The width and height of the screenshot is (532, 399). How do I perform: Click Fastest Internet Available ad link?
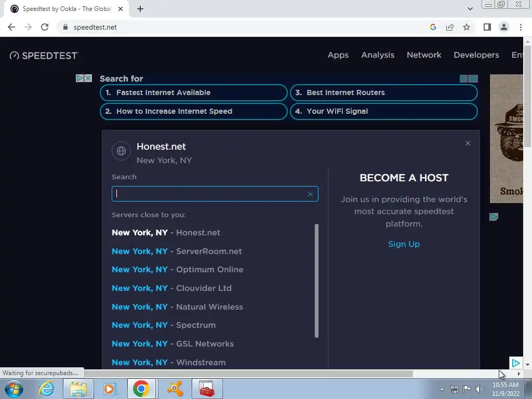194,92
